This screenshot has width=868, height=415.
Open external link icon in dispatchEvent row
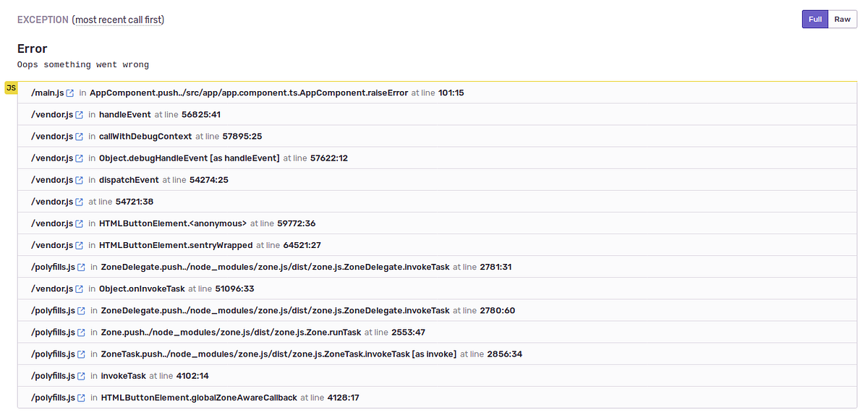80,180
